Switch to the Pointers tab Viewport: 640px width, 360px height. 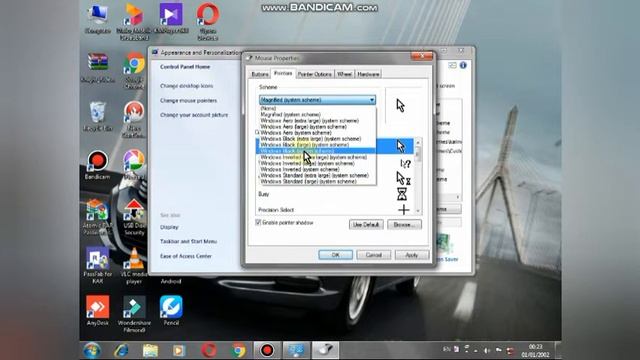[283, 73]
